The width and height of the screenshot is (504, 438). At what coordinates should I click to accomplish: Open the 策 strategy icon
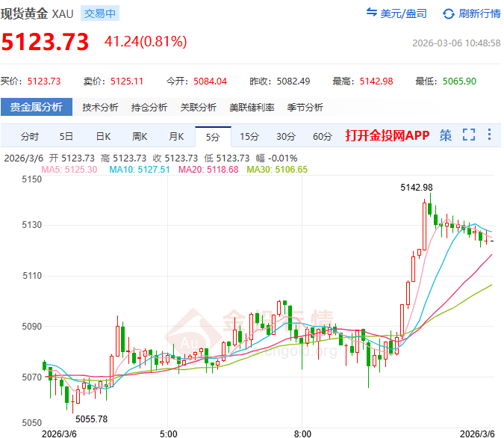coord(446,135)
